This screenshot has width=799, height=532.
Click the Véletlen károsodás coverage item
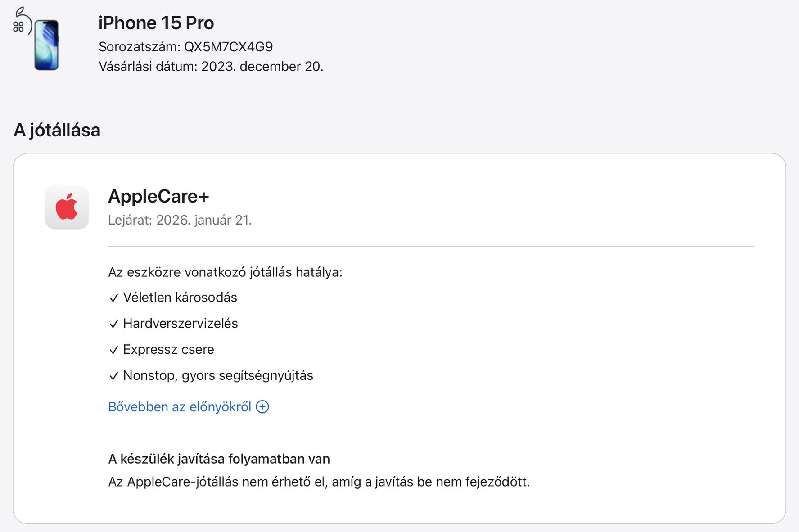click(180, 298)
